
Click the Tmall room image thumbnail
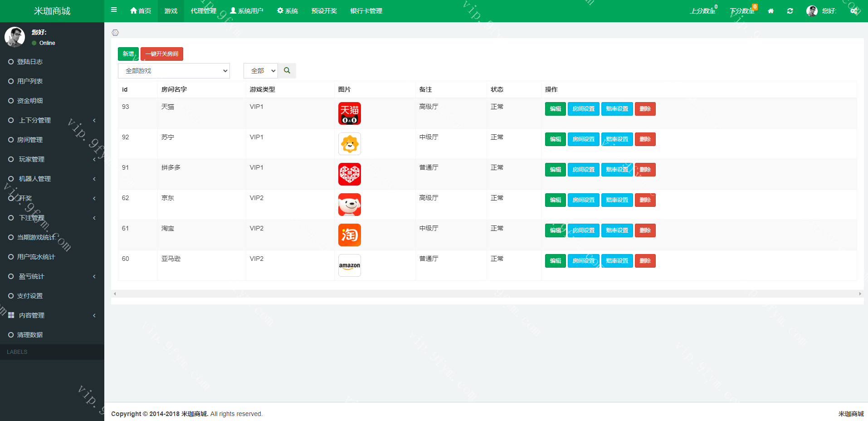coord(349,113)
